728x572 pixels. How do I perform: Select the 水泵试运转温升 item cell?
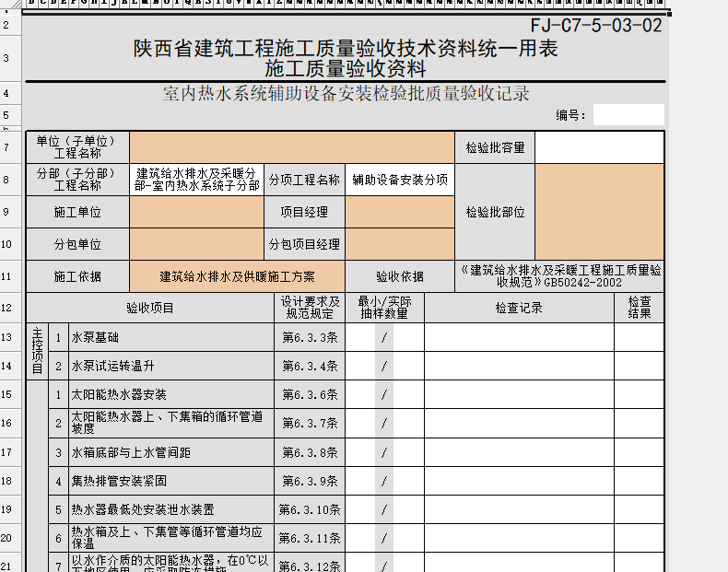171,366
